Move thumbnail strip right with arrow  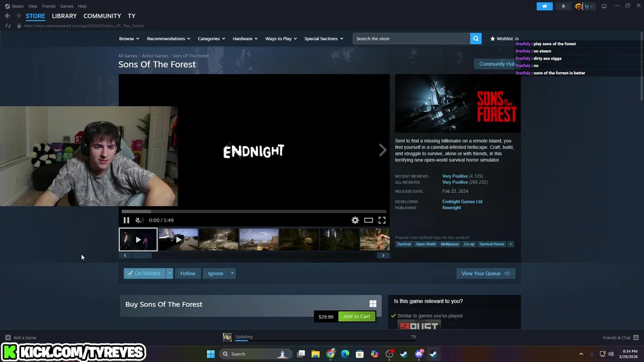click(x=383, y=255)
